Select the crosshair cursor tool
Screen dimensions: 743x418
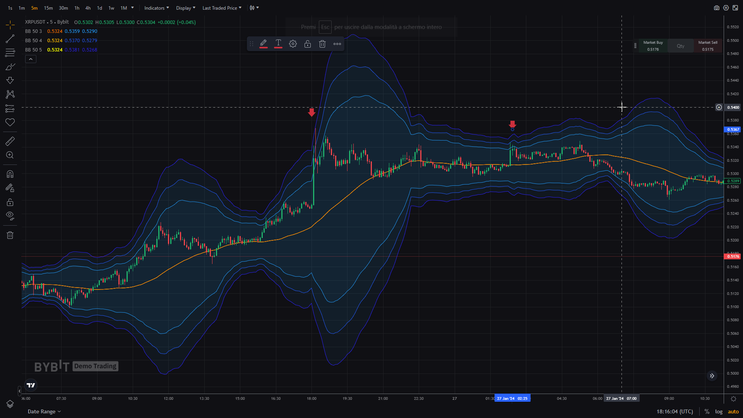[10, 25]
